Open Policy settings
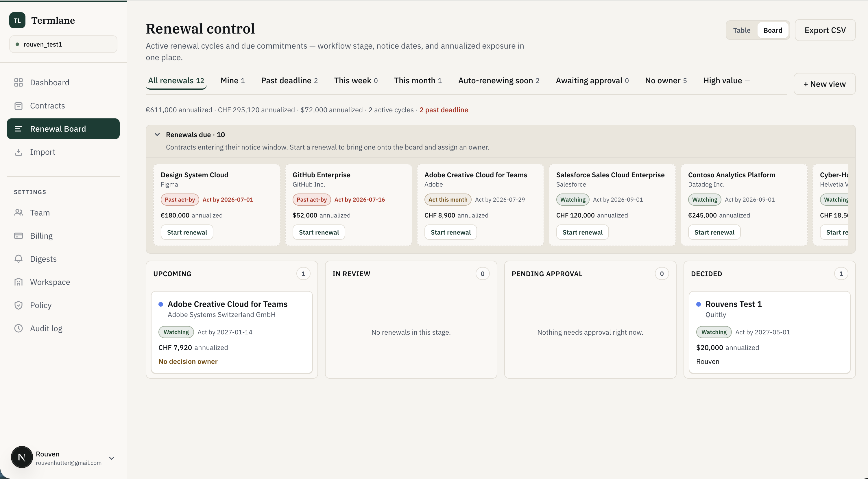Viewport: 868px width, 479px height. click(x=63, y=305)
